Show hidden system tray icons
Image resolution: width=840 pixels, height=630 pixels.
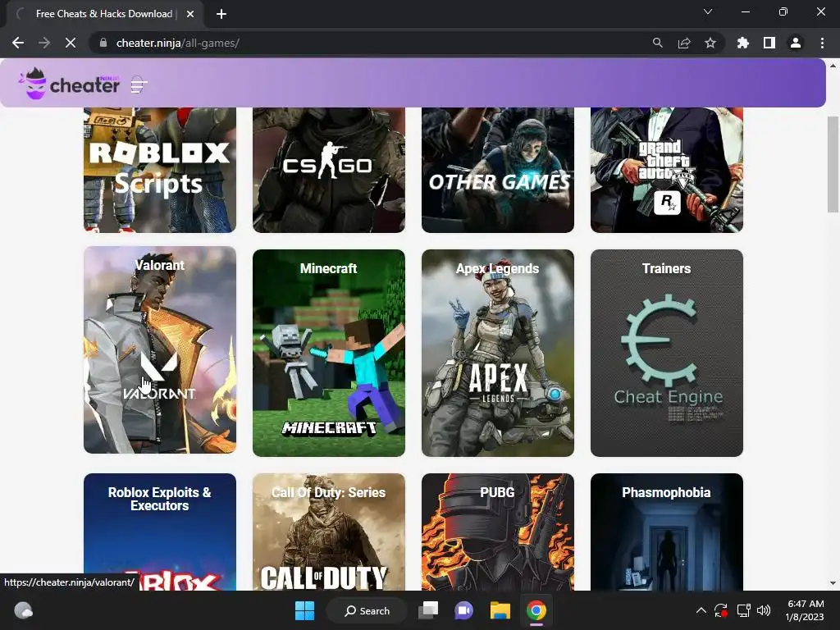pyautogui.click(x=701, y=610)
